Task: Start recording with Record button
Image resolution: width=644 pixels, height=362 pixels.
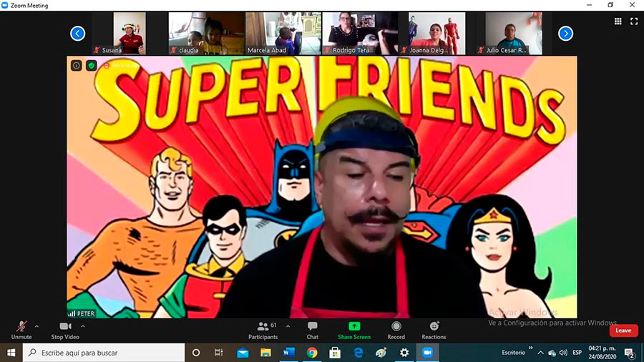Action: click(x=396, y=331)
